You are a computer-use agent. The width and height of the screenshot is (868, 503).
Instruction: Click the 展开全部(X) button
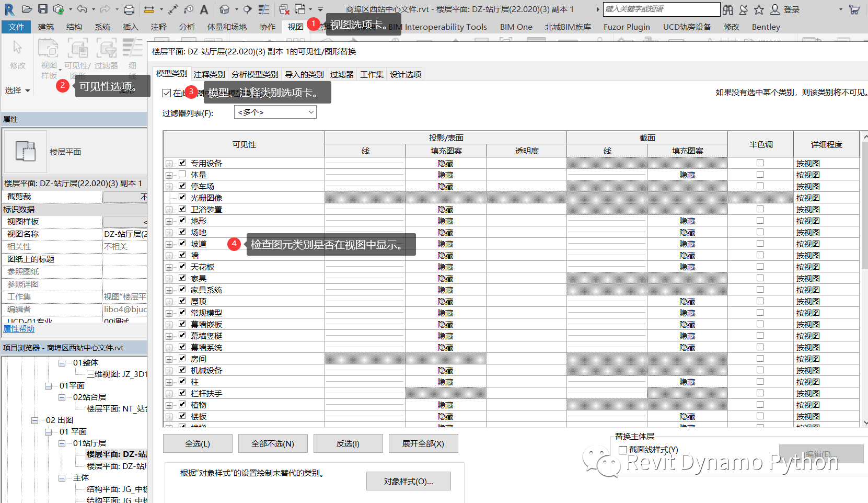[x=423, y=443]
